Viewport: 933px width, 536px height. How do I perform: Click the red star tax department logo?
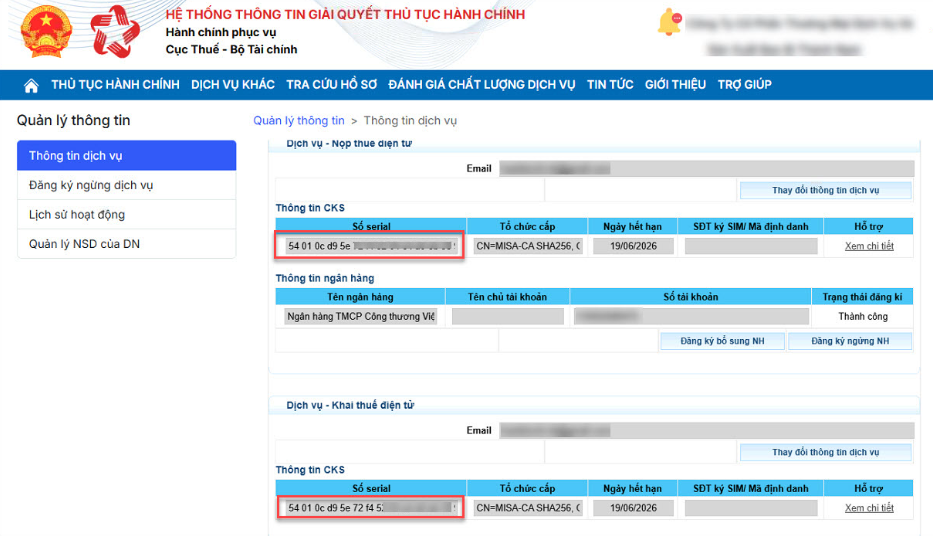click(x=115, y=31)
